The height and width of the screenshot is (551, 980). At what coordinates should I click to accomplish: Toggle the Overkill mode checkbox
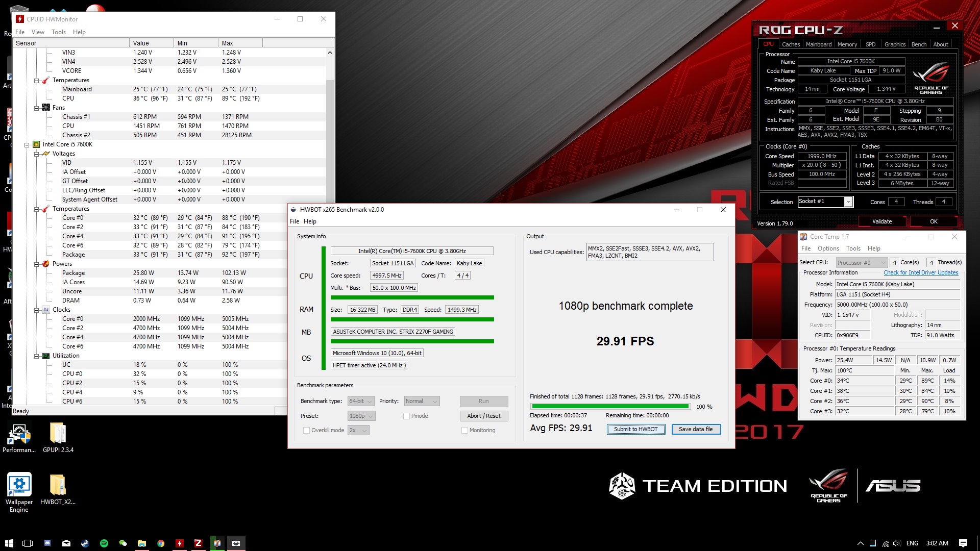[x=306, y=430]
